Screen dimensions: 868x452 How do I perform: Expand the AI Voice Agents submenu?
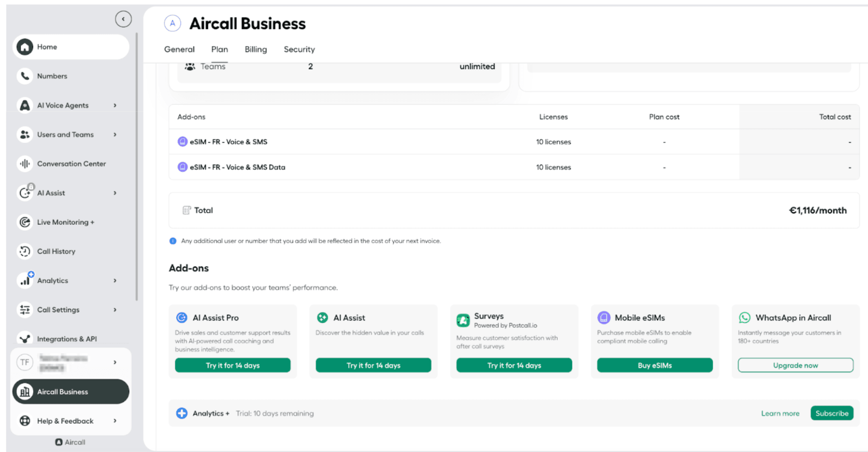115,105
